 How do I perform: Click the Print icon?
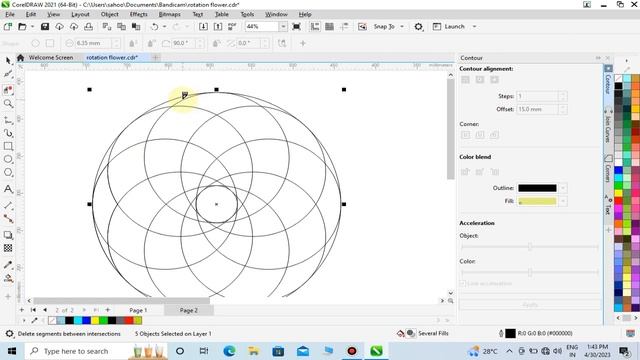tap(88, 27)
